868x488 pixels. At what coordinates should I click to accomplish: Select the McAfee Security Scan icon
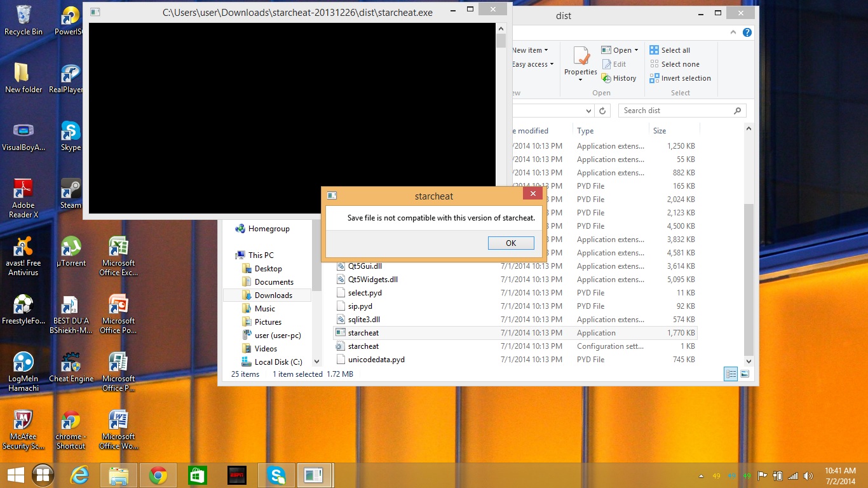coord(24,430)
